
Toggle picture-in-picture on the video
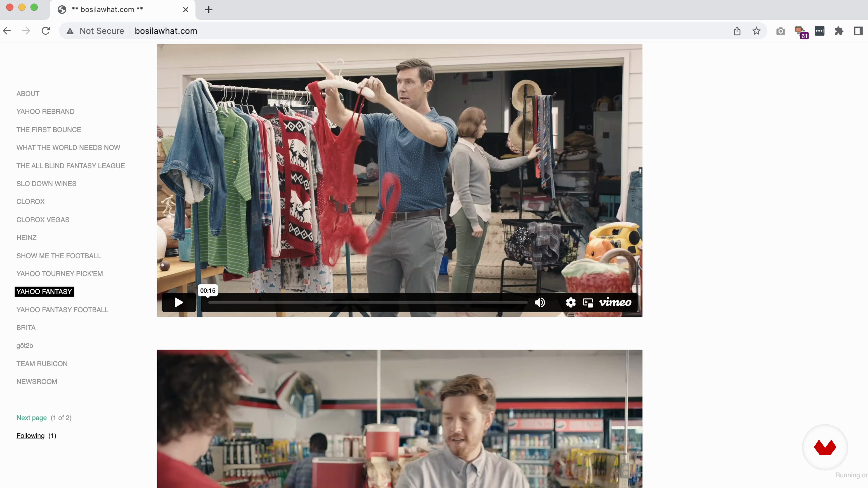pos(588,303)
